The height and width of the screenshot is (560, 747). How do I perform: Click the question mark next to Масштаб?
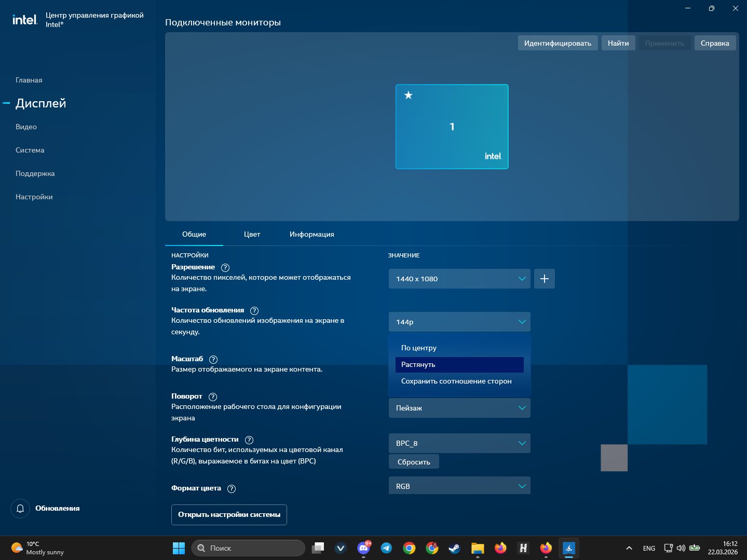(213, 360)
